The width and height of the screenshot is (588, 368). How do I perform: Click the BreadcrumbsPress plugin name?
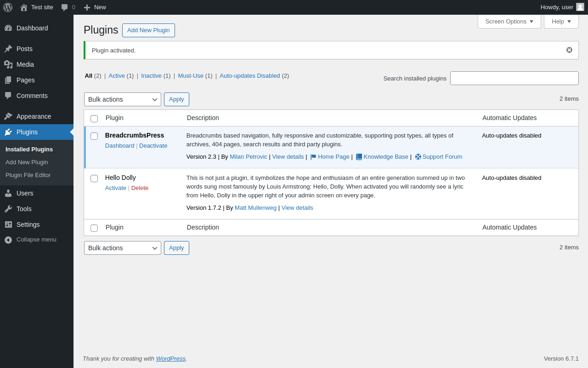click(135, 135)
